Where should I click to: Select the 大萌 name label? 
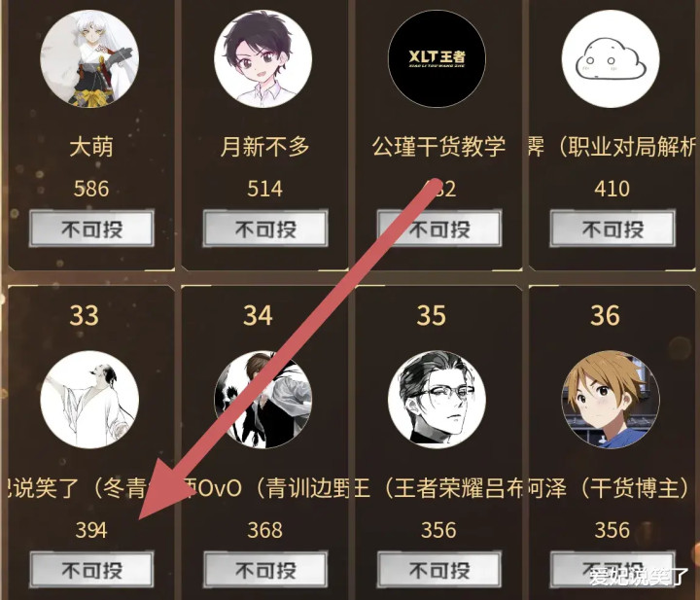coord(91,147)
